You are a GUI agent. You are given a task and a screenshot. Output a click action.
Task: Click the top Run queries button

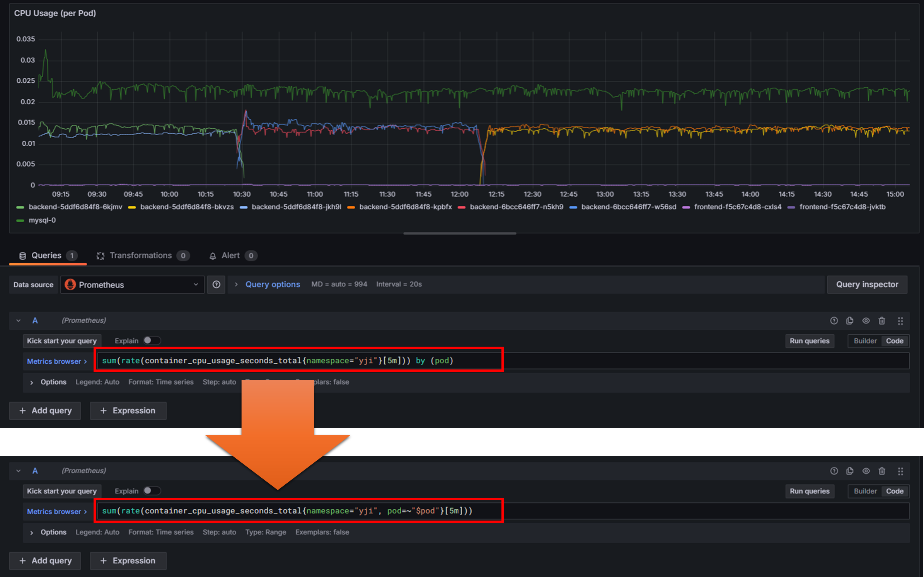(x=809, y=341)
